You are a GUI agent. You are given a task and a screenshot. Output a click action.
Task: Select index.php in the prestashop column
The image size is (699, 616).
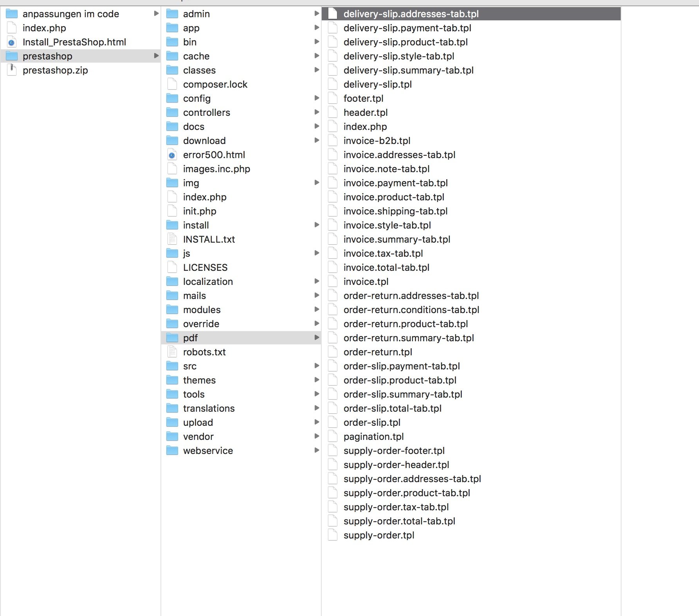coord(205,197)
